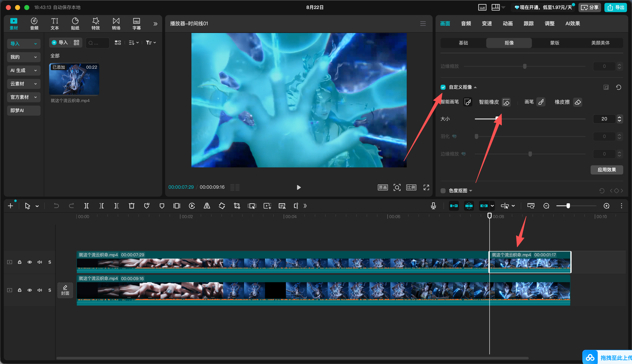Hide the bottom video track with eye icon
The height and width of the screenshot is (364, 632).
tap(29, 290)
